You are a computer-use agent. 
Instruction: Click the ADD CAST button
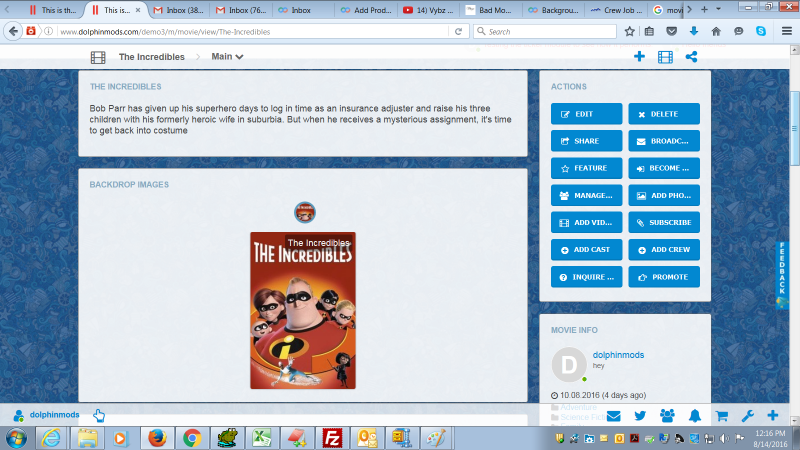click(586, 249)
